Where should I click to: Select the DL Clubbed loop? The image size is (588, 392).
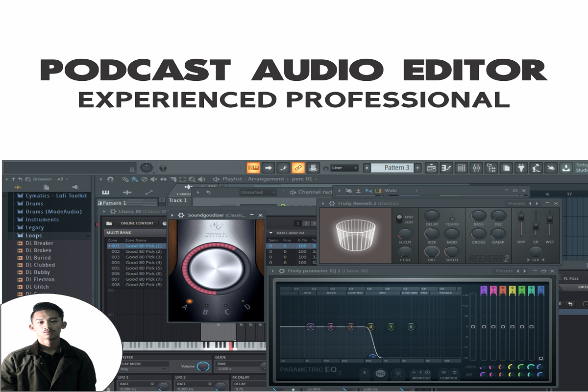40,265
